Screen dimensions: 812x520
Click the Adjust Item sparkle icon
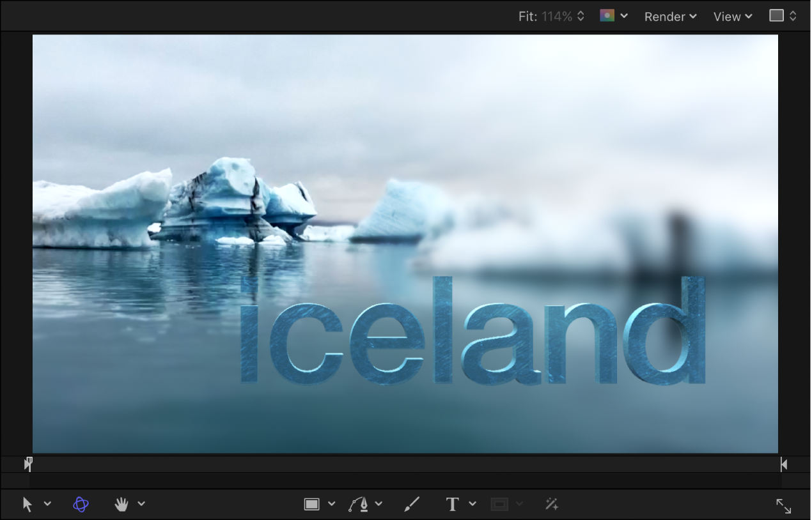tap(552, 504)
